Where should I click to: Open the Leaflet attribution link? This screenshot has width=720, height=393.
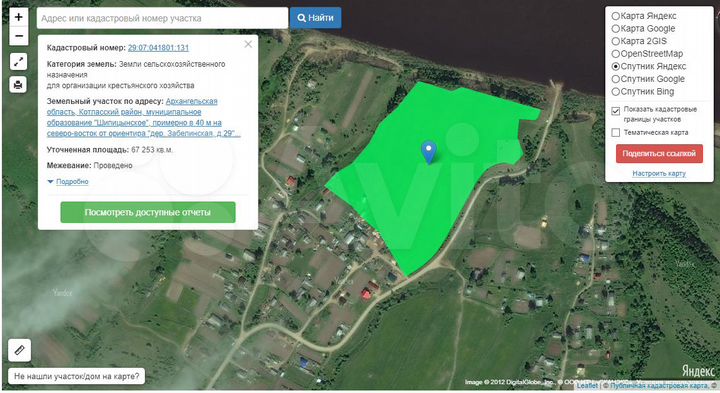587,386
